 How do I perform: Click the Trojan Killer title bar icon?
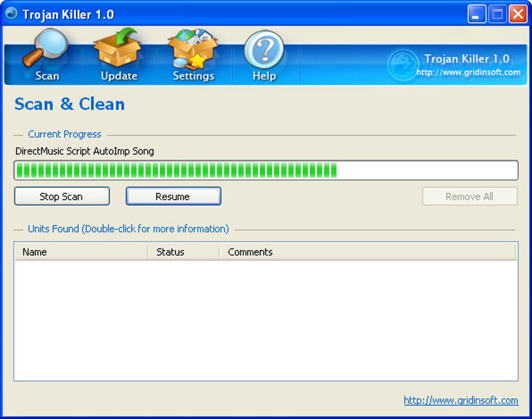tap(11, 14)
